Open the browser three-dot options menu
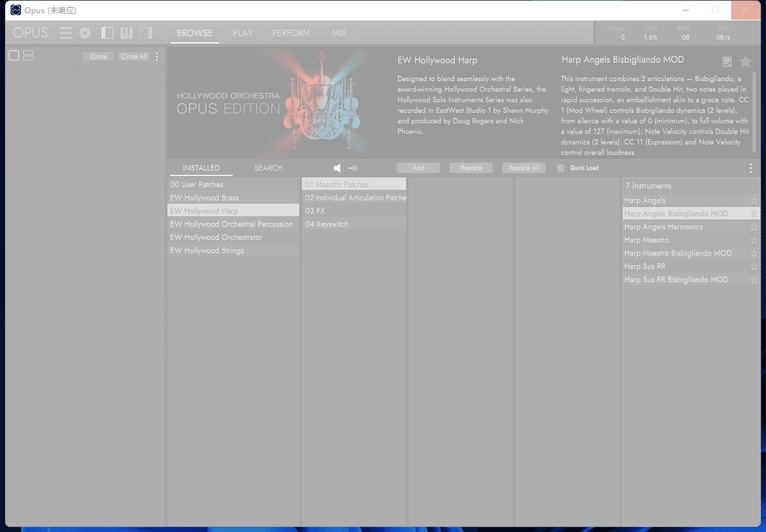The image size is (766, 532). (x=750, y=168)
